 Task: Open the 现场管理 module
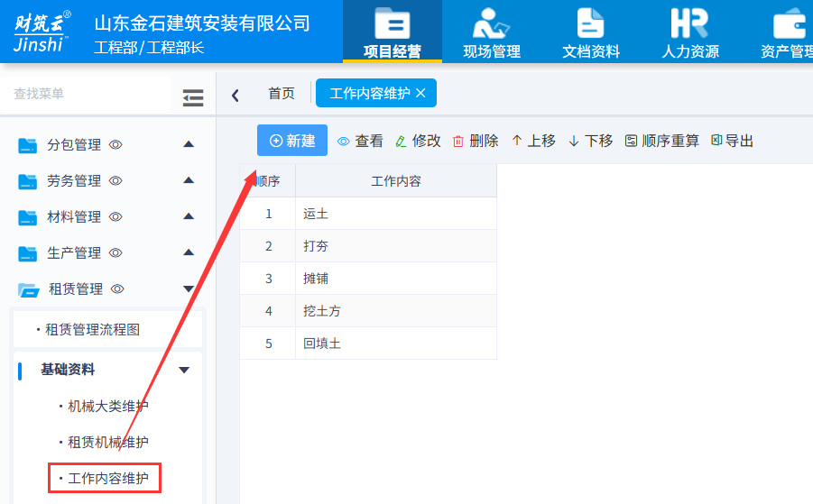click(x=492, y=32)
